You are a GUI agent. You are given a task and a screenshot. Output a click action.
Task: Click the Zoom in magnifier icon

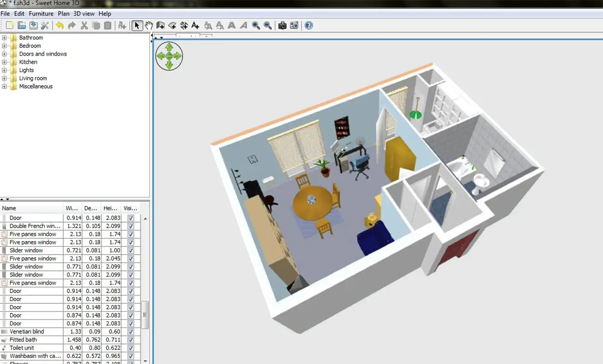click(256, 26)
